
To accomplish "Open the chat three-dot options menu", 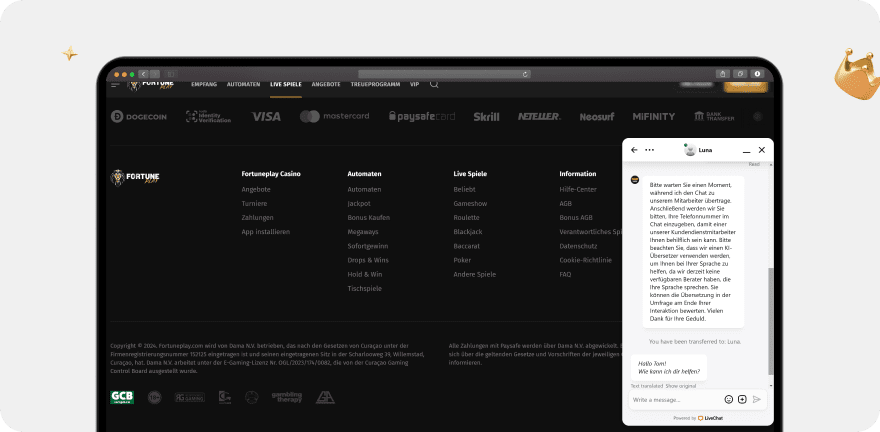I will click(x=650, y=150).
